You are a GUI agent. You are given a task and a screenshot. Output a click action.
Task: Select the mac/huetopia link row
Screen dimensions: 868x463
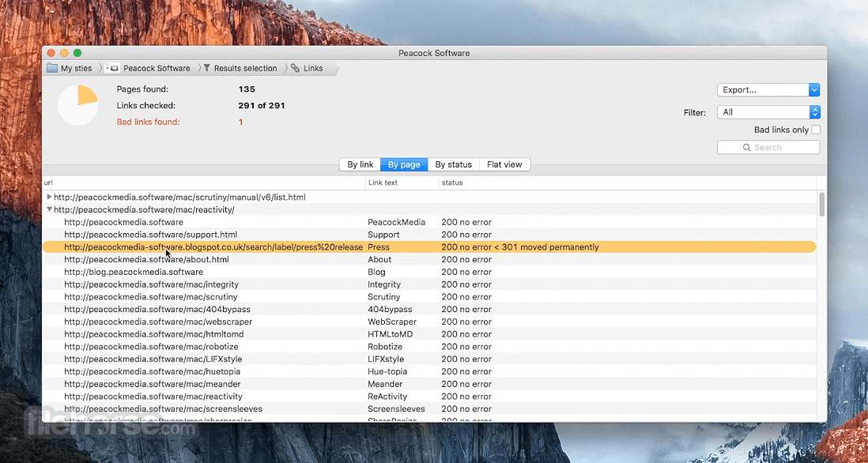[x=429, y=371]
